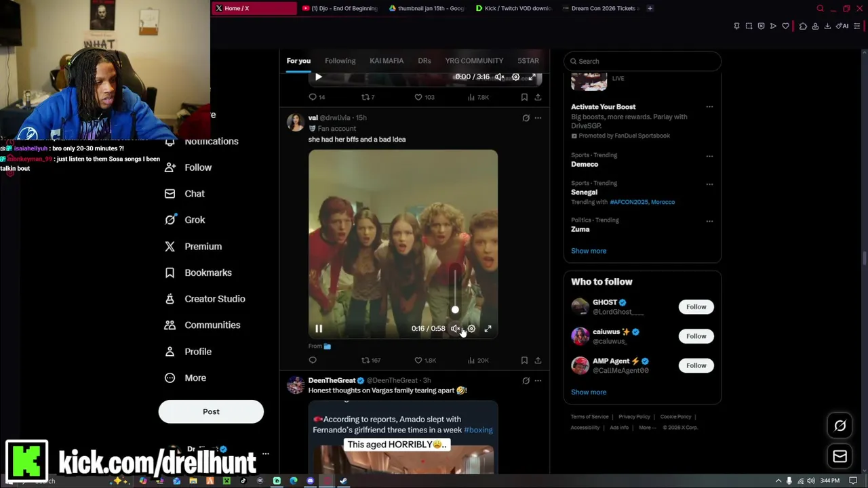
Task: Open the More circle icon in sidebar
Action: (x=170, y=378)
